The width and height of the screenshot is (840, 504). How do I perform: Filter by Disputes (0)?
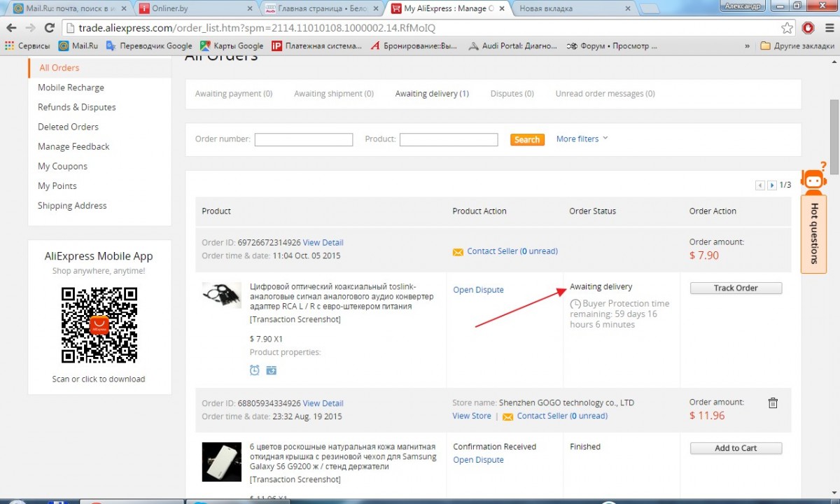pyautogui.click(x=512, y=94)
